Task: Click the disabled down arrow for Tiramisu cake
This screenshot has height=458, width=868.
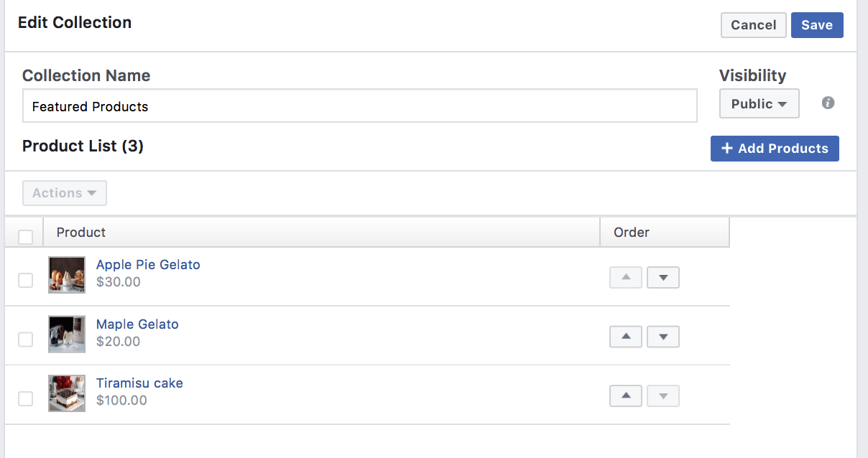Action: [x=663, y=396]
